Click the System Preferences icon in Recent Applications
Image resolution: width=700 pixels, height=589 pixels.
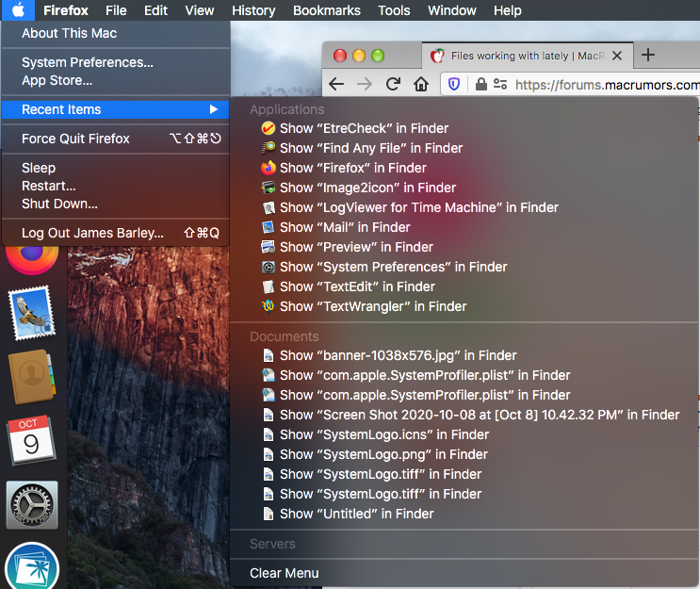tap(269, 267)
